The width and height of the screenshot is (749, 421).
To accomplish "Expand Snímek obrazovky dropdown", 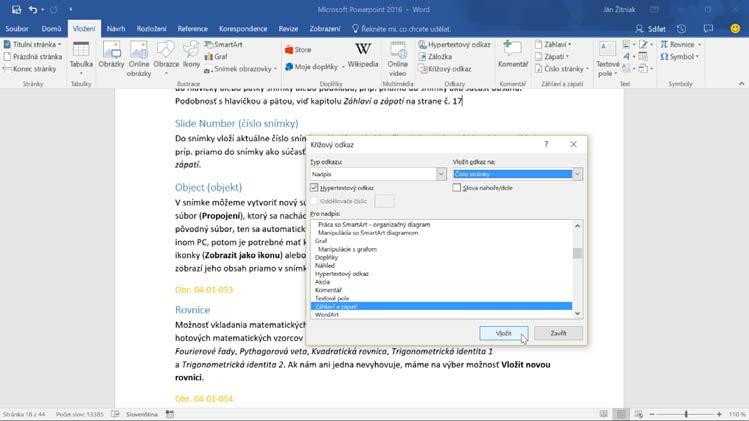I will 275,69.
